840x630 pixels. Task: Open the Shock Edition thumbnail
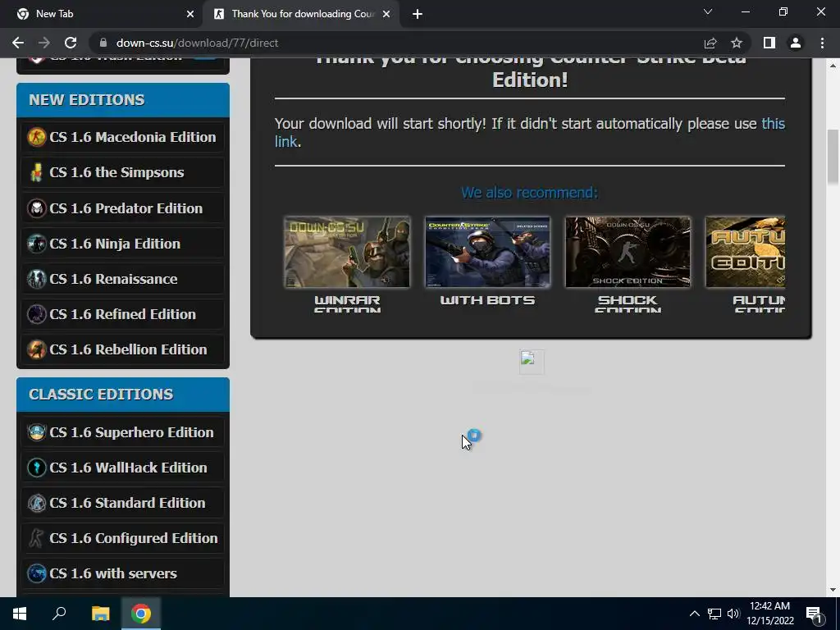628,252
